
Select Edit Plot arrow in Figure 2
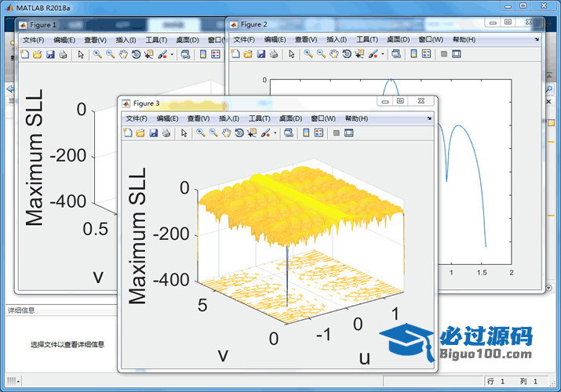[x=292, y=54]
